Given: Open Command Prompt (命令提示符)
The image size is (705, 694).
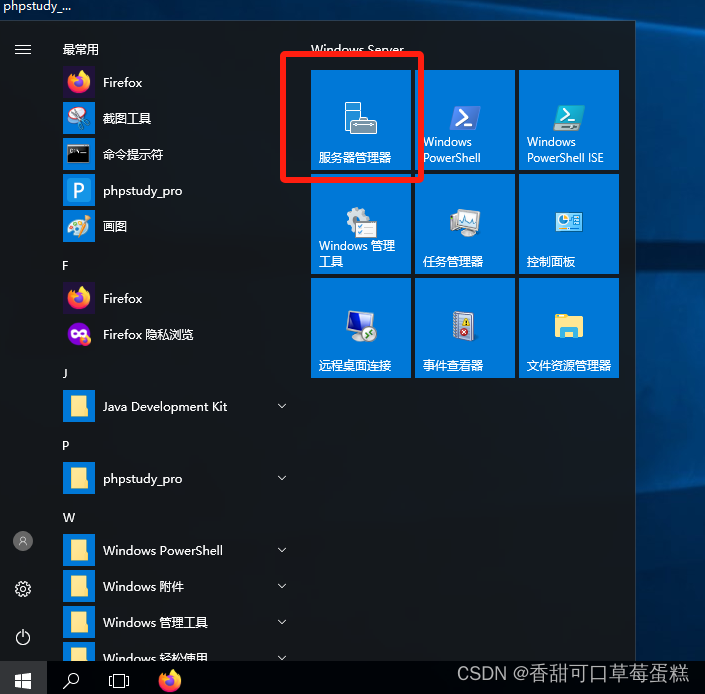Looking at the screenshot, I should (175, 154).
